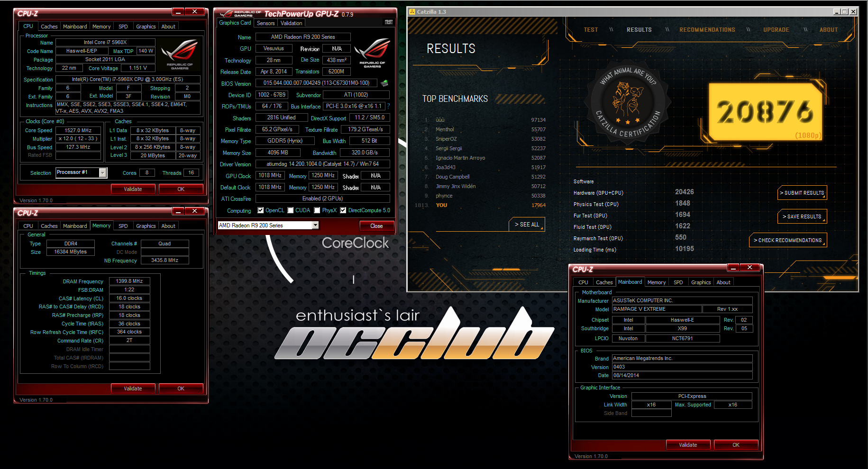Screen dimensions: 868x469
Task: Toggle the OpenCL checkbox
Action: 260,210
